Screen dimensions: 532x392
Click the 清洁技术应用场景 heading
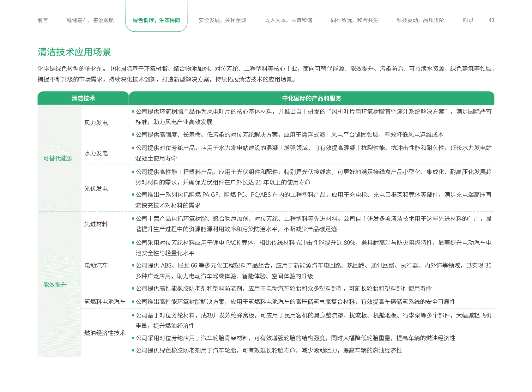74,52
